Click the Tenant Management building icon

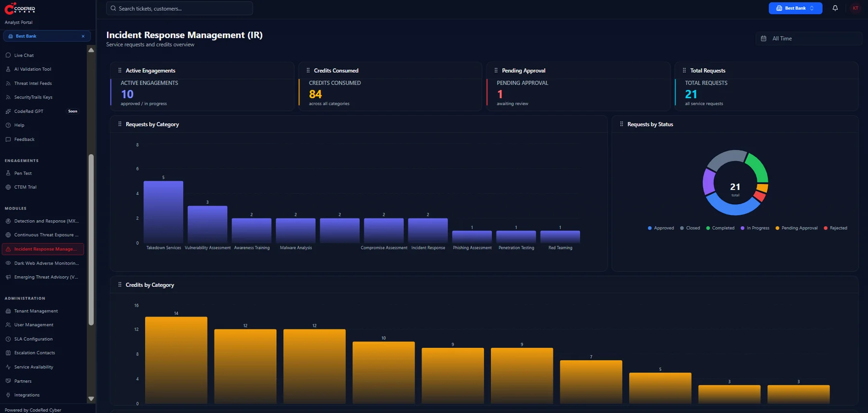pyautogui.click(x=8, y=311)
